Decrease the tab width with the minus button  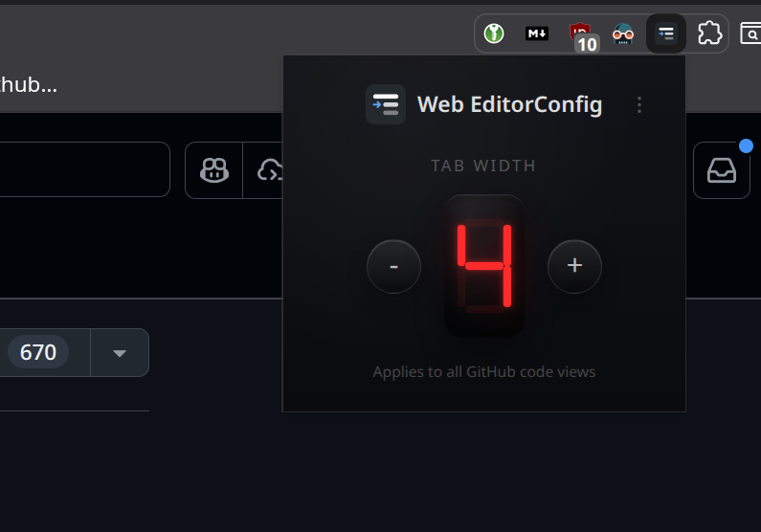393,266
